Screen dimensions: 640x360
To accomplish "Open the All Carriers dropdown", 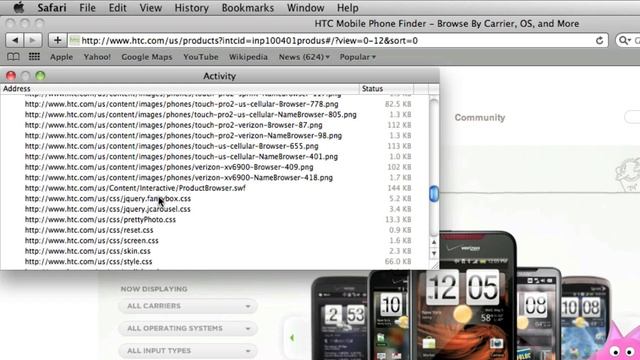I will click(x=188, y=306).
